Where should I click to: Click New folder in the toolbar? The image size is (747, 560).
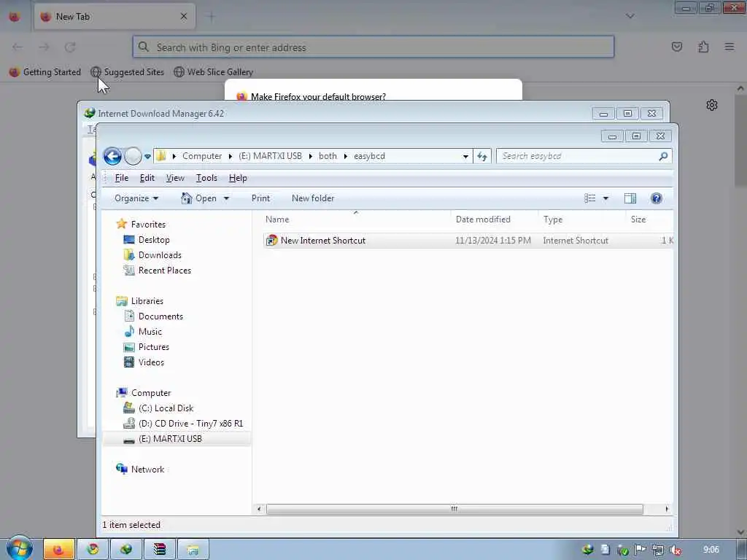(313, 198)
